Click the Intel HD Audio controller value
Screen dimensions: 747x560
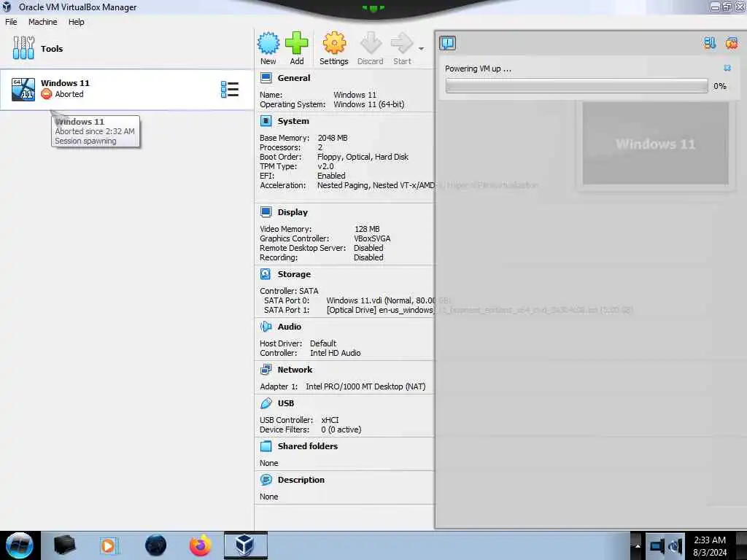pos(336,353)
